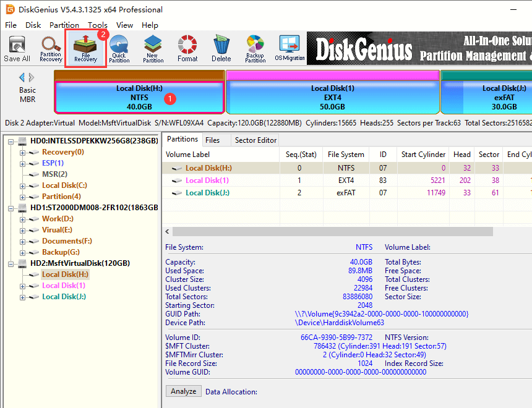Start the OS Migration tool

point(290,48)
